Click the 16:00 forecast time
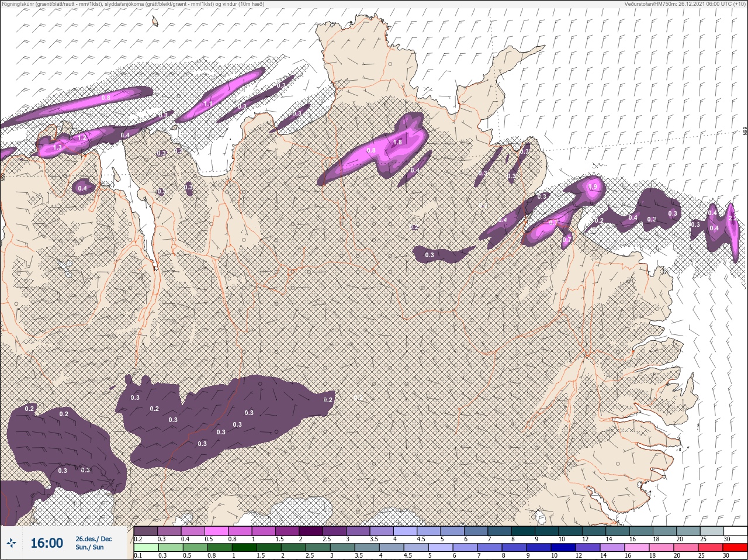Image resolution: width=748 pixels, height=560 pixels. click(47, 543)
